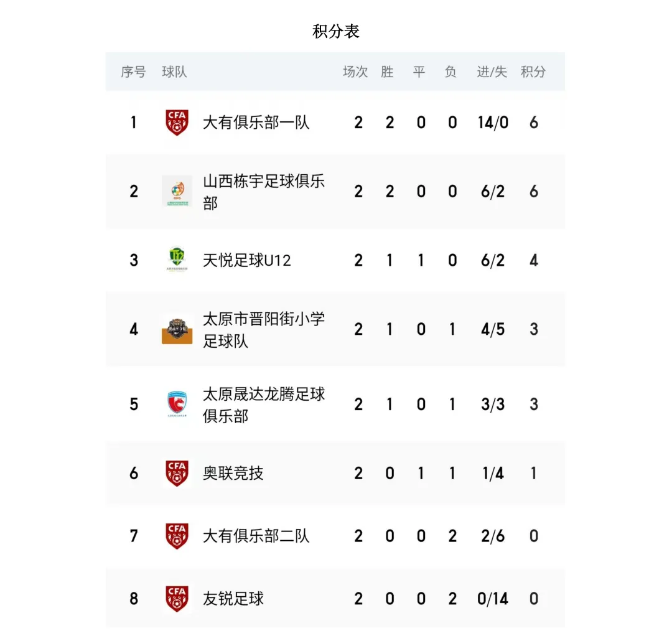
Task: Click the 14/0 goals cell
Action: pos(493,123)
